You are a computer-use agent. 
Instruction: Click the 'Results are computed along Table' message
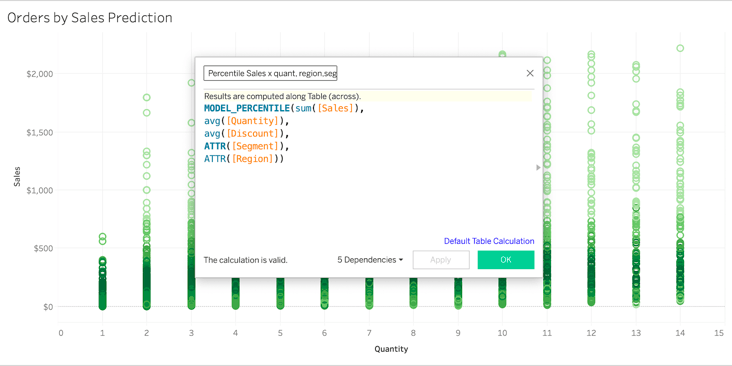[282, 97]
